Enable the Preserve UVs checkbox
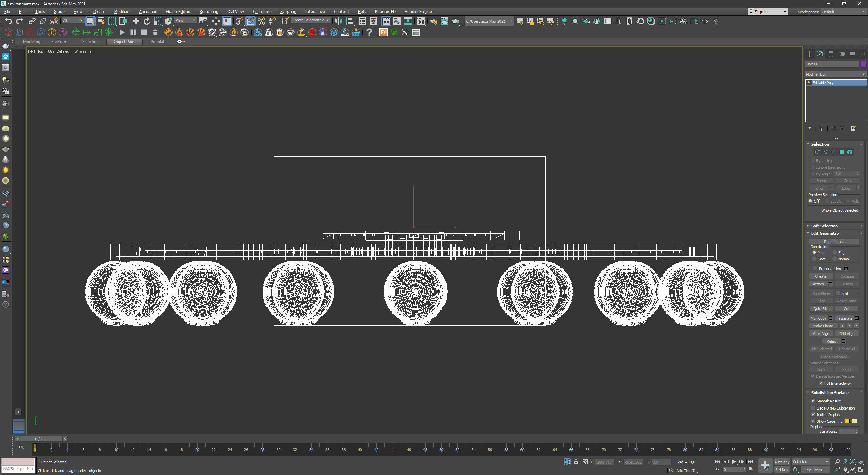Image resolution: width=868 pixels, height=475 pixels. (815, 269)
